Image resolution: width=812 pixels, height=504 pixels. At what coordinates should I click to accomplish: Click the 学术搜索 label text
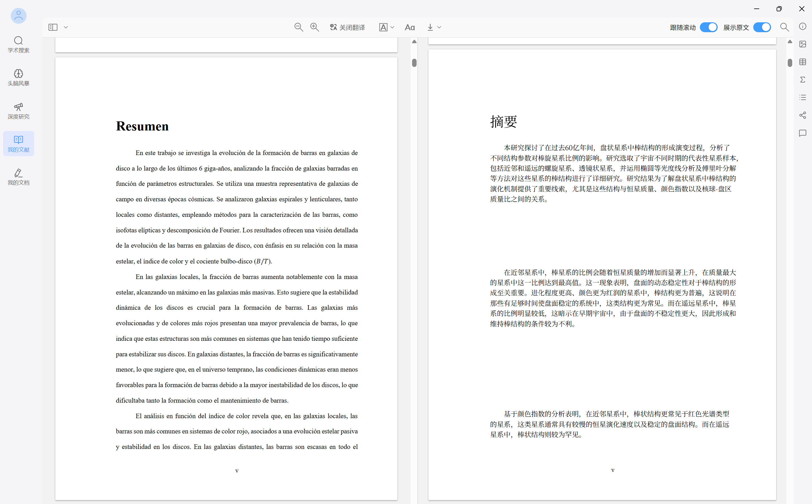click(19, 50)
